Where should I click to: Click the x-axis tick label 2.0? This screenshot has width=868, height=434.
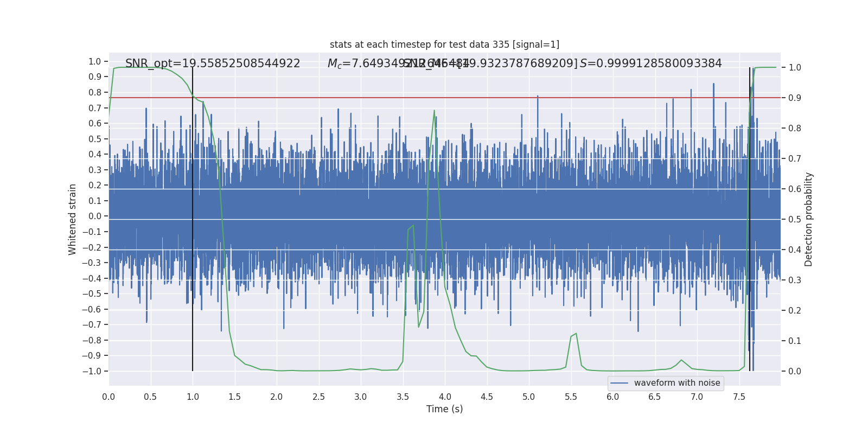click(x=277, y=397)
